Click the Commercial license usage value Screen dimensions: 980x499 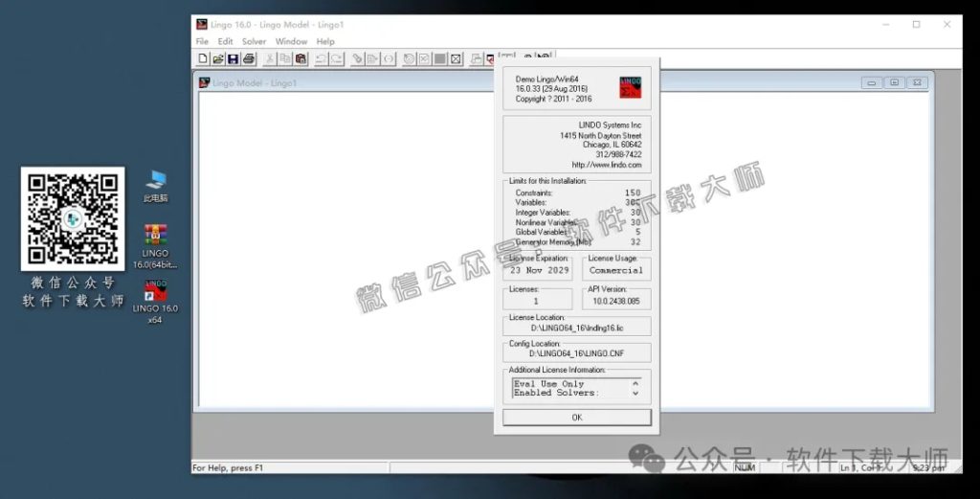click(x=616, y=270)
